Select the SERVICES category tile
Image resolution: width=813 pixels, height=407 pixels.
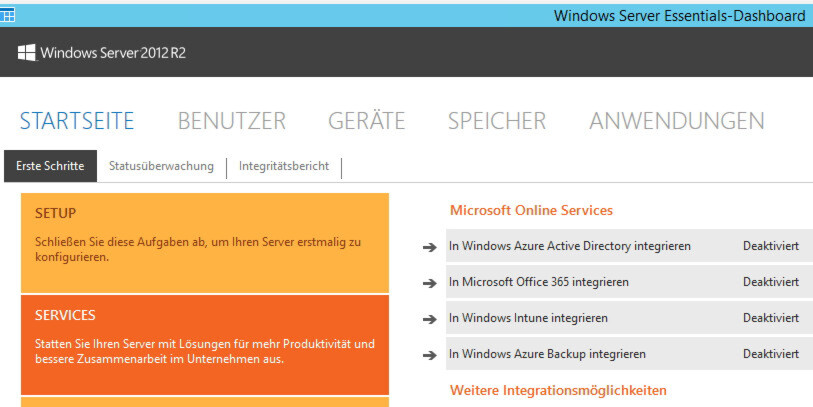click(205, 345)
